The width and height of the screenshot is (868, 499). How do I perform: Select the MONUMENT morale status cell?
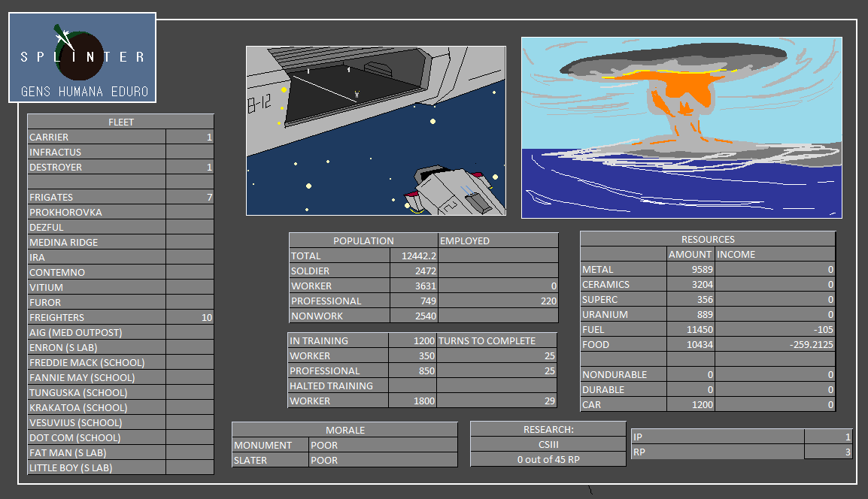[x=383, y=445]
